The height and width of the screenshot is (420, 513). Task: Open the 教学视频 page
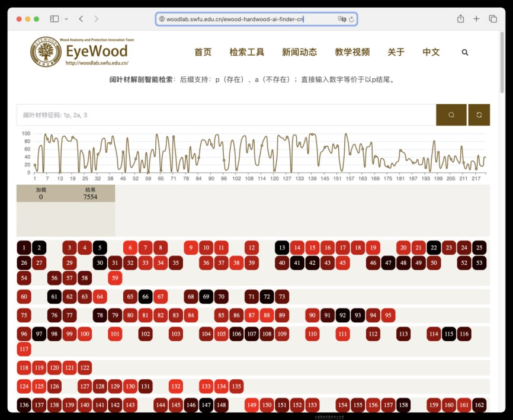352,52
